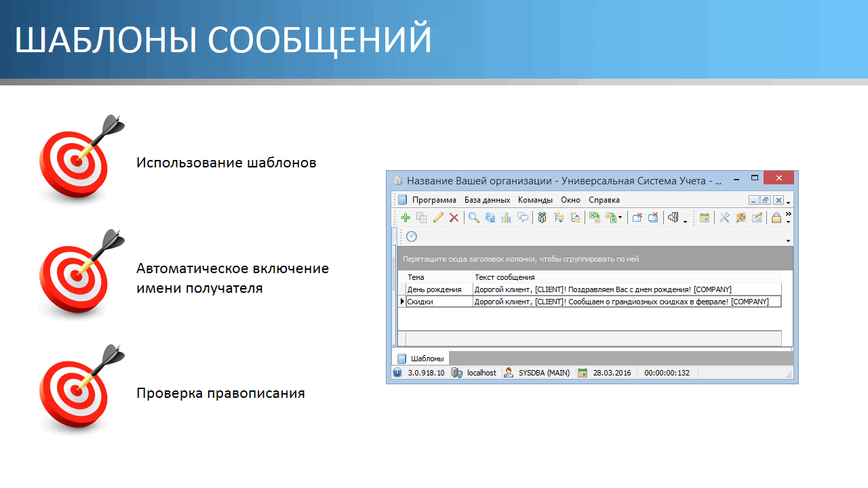
Task: Click the red X Delete icon
Action: click(x=454, y=218)
